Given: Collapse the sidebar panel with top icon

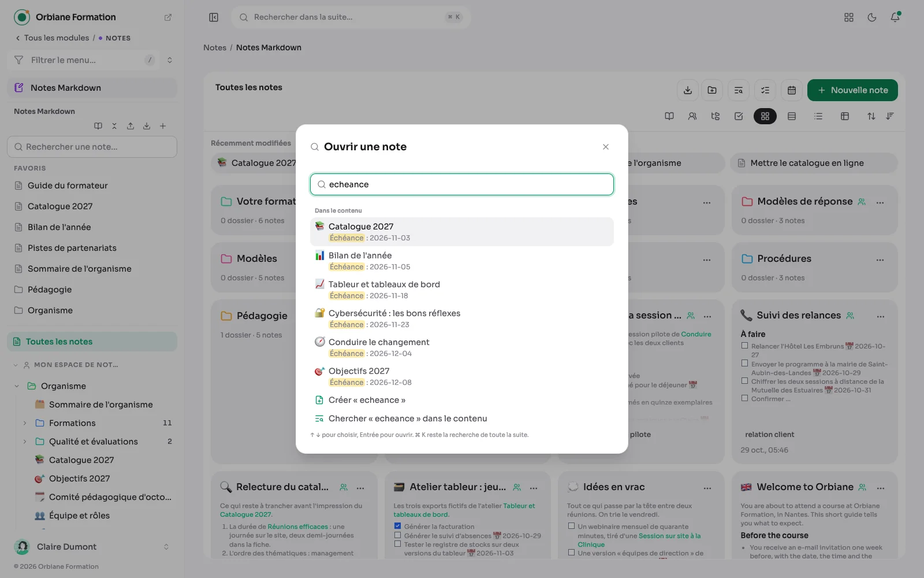Looking at the screenshot, I should point(214,17).
